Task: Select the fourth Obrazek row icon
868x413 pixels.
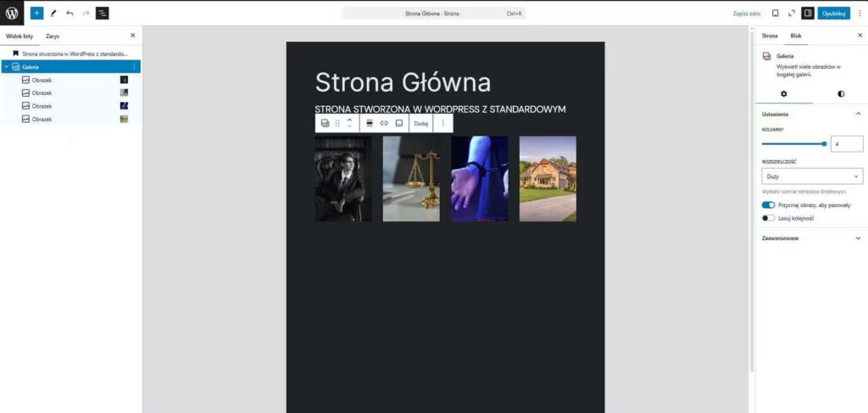Action: (25, 119)
